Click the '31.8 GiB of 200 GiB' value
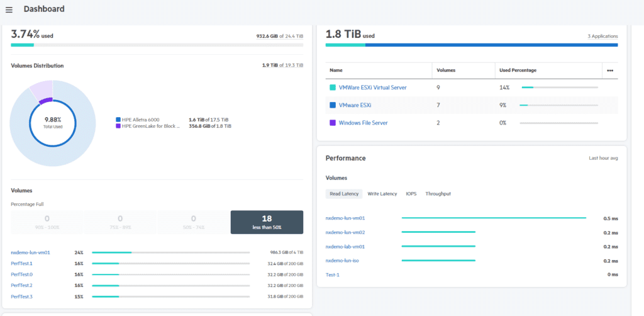Viewport: 644px width, 316px height. [x=285, y=296]
